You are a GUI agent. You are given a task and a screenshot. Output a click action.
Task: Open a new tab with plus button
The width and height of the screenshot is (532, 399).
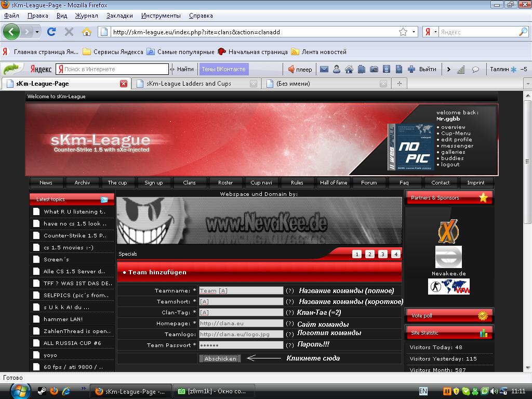click(400, 84)
